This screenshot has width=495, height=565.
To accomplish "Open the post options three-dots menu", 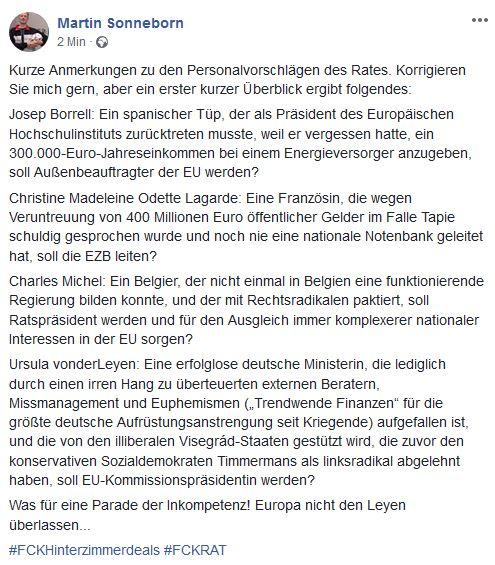I will pos(480,20).
